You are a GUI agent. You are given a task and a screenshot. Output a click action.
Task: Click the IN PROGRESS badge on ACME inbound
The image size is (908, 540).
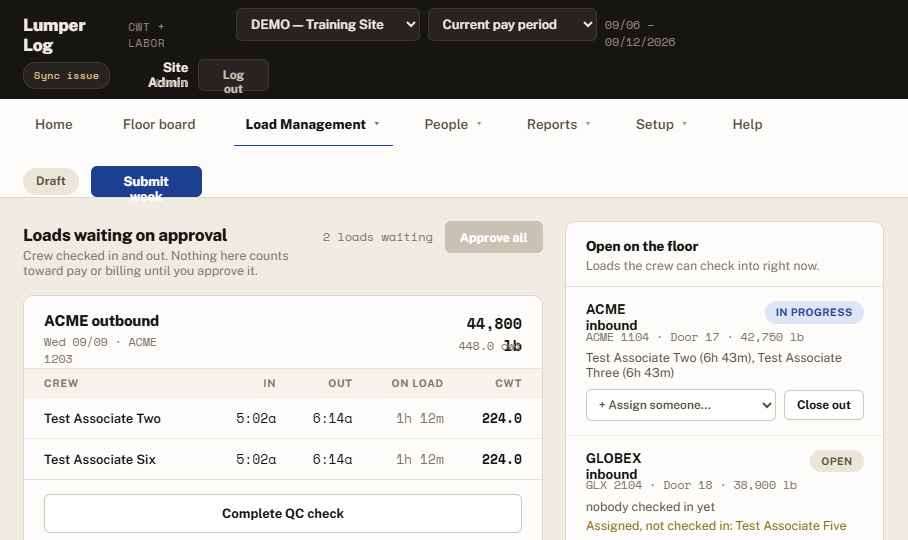pyautogui.click(x=814, y=313)
